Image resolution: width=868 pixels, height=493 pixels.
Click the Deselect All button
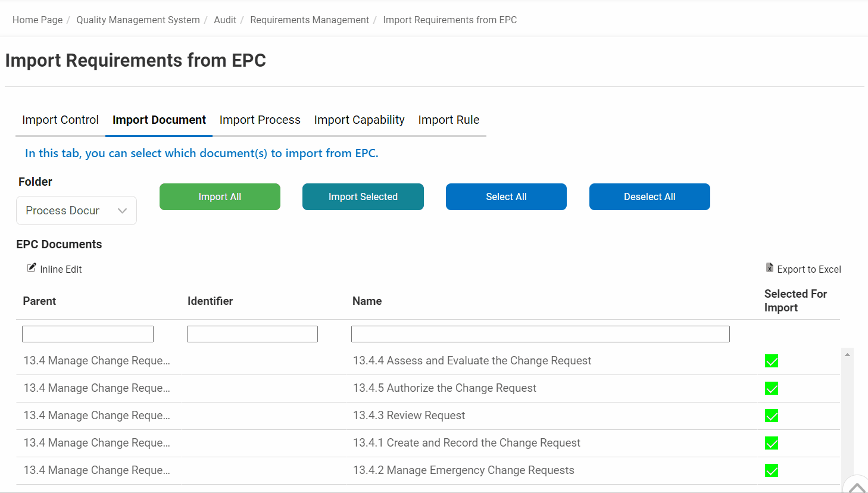coord(650,197)
